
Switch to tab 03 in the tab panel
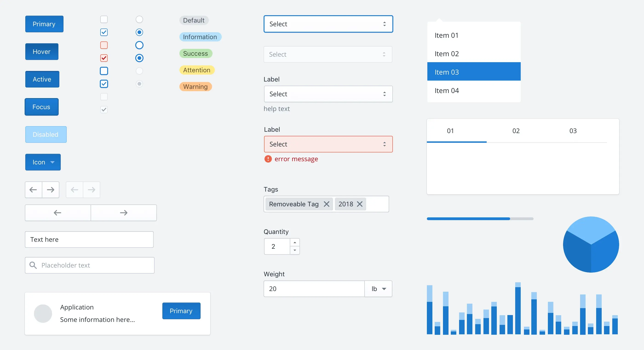[x=573, y=130]
